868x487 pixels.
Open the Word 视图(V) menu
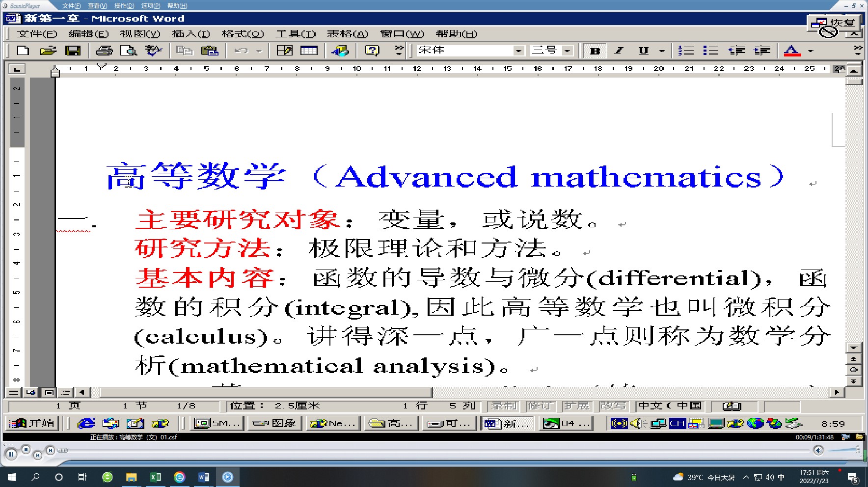tap(140, 34)
